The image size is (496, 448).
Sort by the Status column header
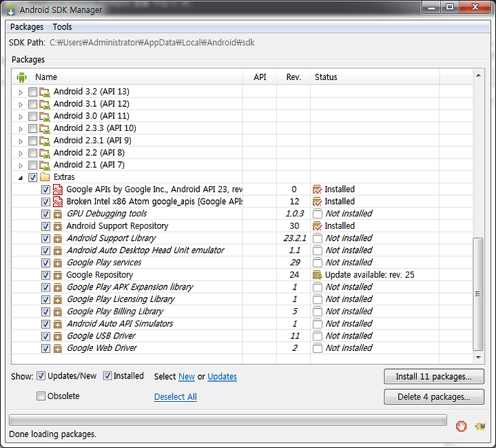375,77
